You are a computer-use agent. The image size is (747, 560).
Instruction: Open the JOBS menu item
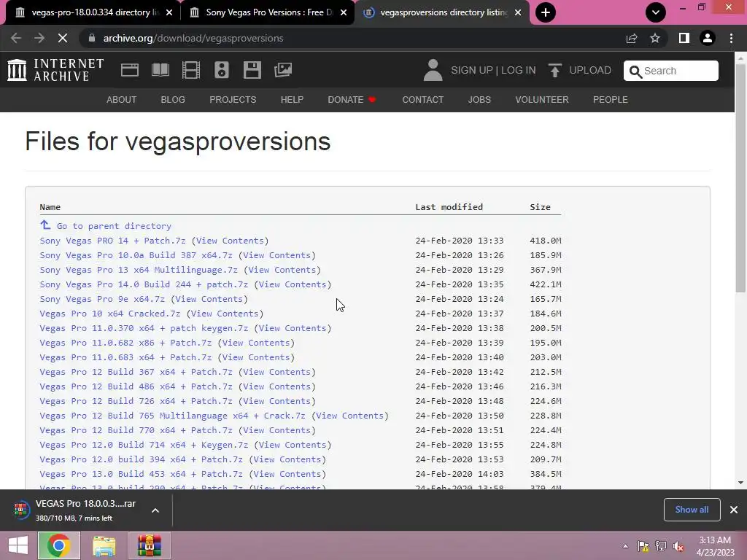point(479,99)
